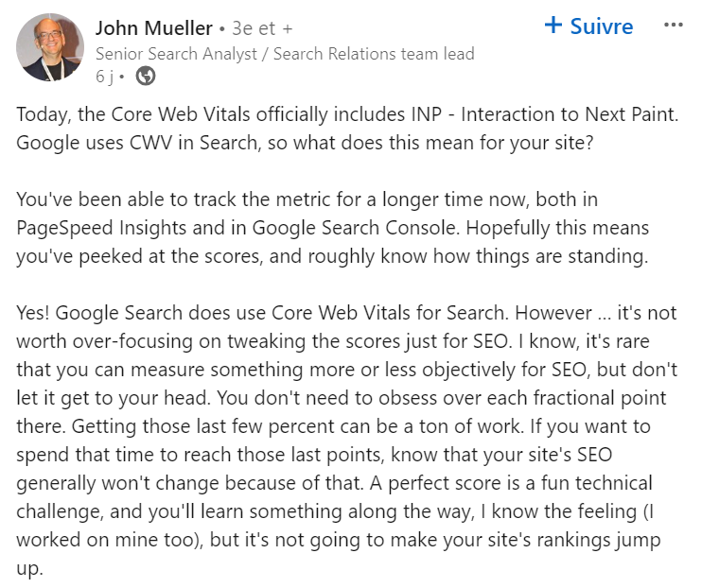
Task: Click the plus icon beside Suivre
Action: click(553, 25)
